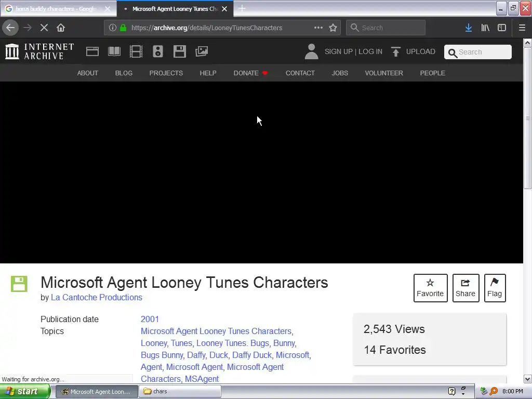Open page actions three-dot menu
Screen dimensions: 532x399
[318, 28]
